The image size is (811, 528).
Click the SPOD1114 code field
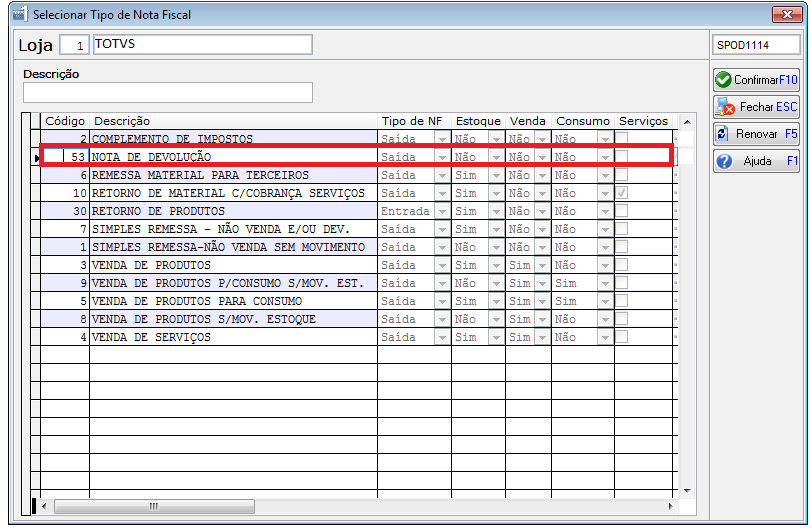click(756, 45)
